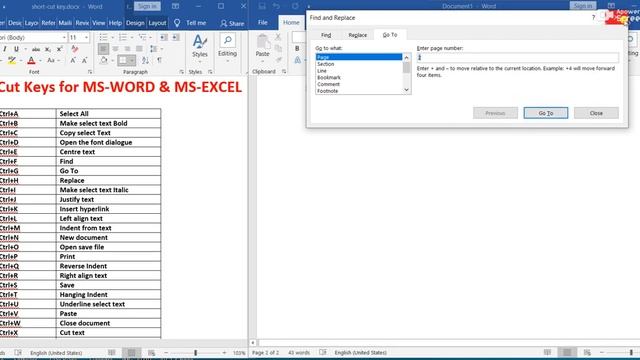Align text left in left window
Screen dimensions: 640x360
[x=103, y=49]
